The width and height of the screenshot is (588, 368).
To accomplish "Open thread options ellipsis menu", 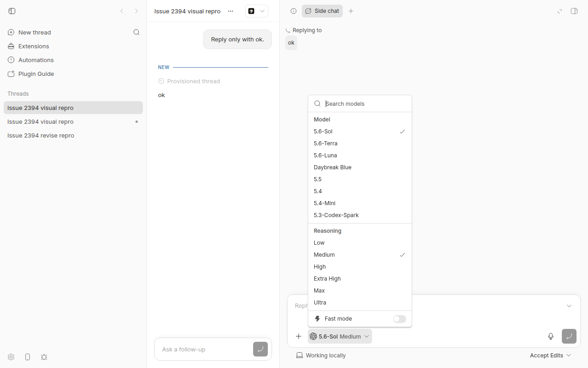I will pyautogui.click(x=231, y=11).
